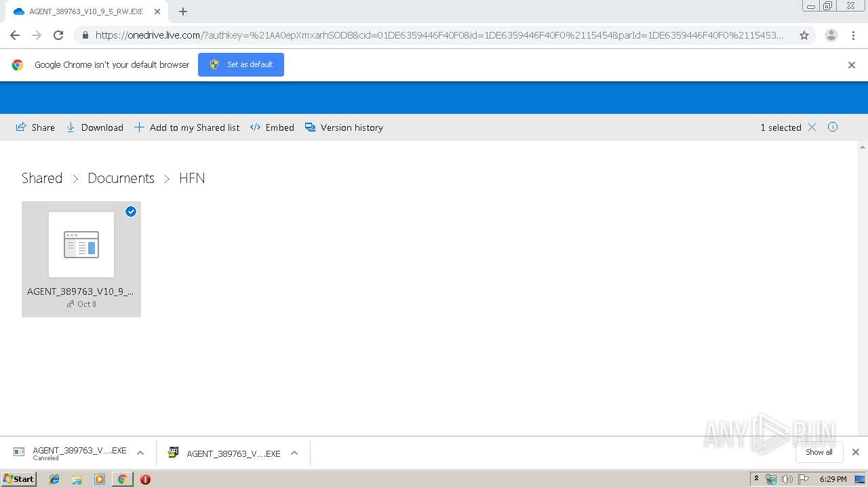
Task: Go to the Shared breadcrumb
Action: click(42, 178)
